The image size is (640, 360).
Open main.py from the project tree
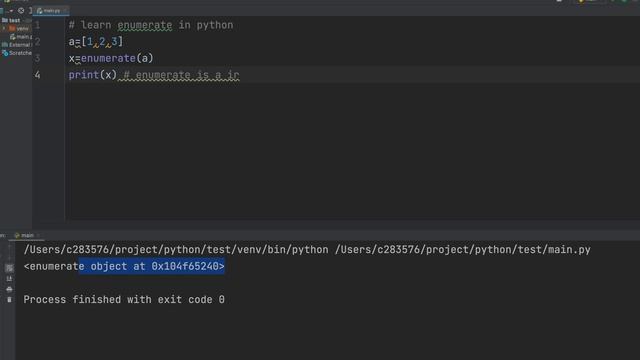click(22, 37)
